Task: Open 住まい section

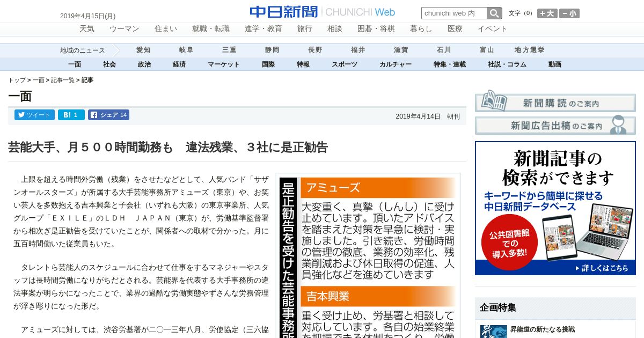Action: coord(166,29)
